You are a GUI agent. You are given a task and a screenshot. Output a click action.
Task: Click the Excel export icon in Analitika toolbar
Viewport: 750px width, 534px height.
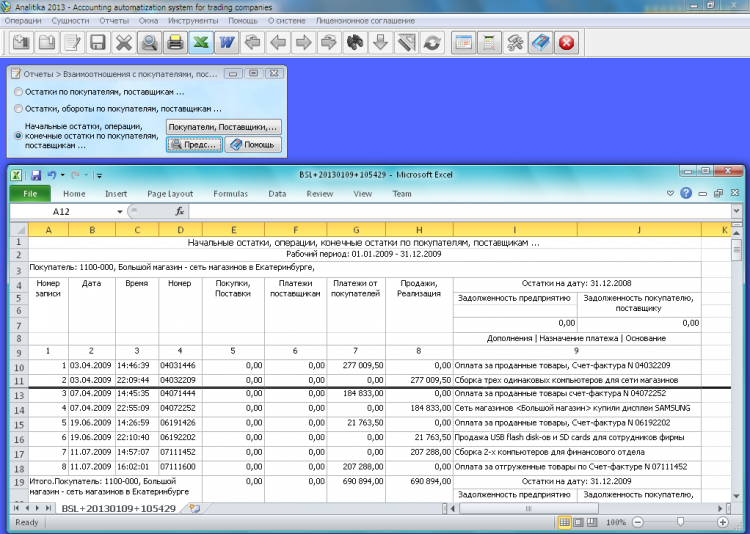pyautogui.click(x=200, y=43)
